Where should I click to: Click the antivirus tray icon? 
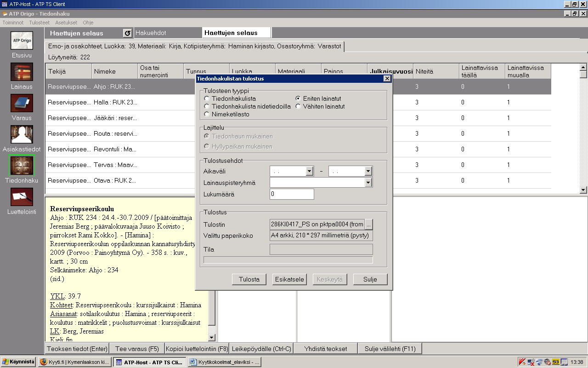coord(522,362)
